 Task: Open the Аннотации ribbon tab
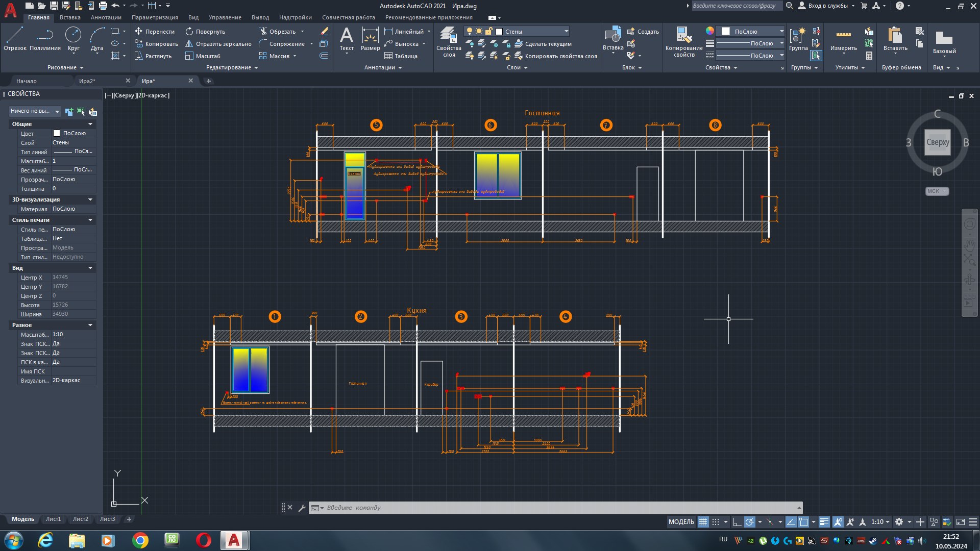(x=106, y=17)
